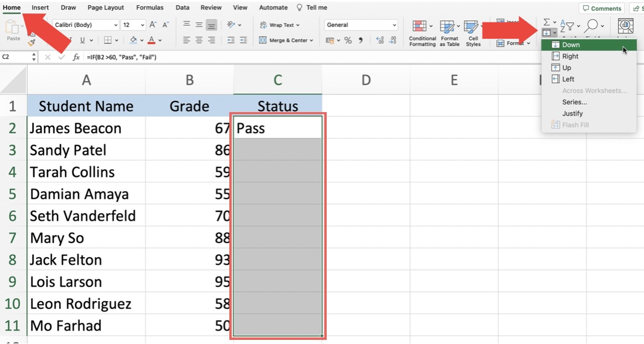Apply borders with the borders icon
Viewport: 644px width, 344px height.
click(107, 40)
